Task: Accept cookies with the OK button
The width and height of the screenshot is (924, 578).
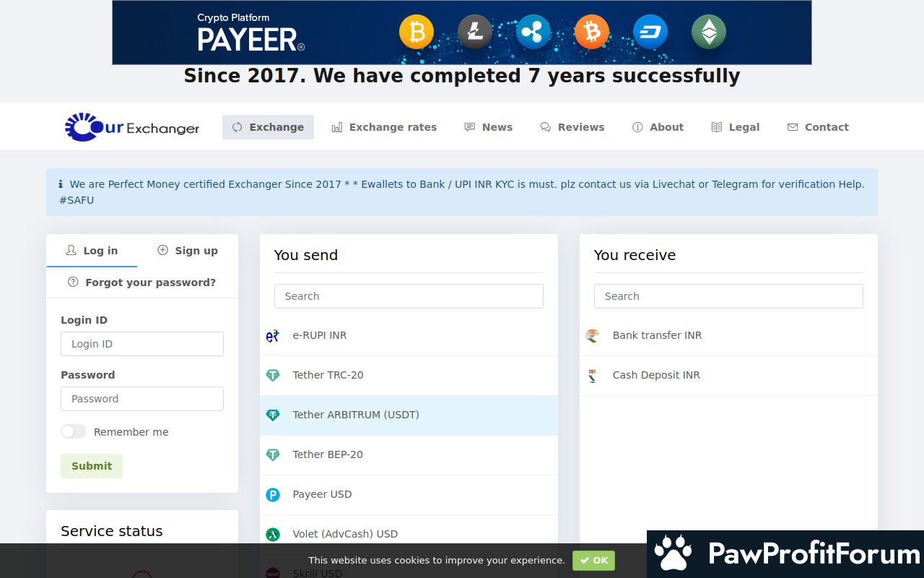Action: tap(593, 561)
